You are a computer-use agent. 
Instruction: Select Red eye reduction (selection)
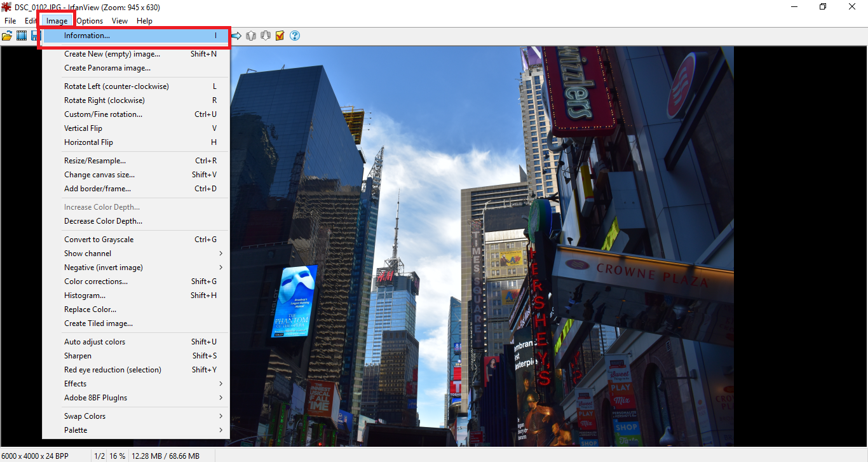pyautogui.click(x=135, y=370)
